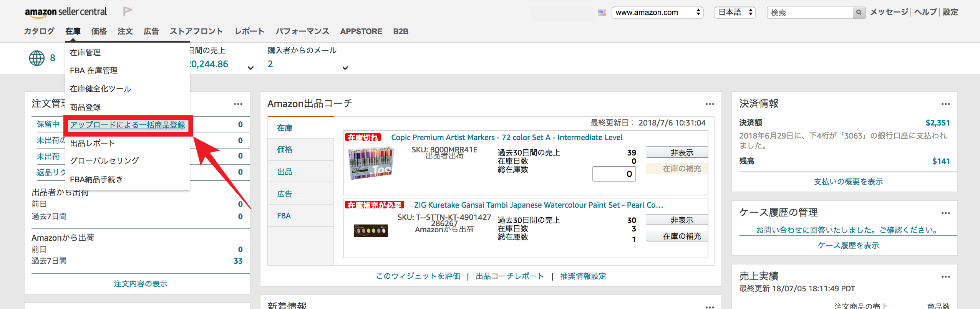The image size is (980, 309).
Task: Open the 新着情報 widget options menu
Action: pos(710,307)
